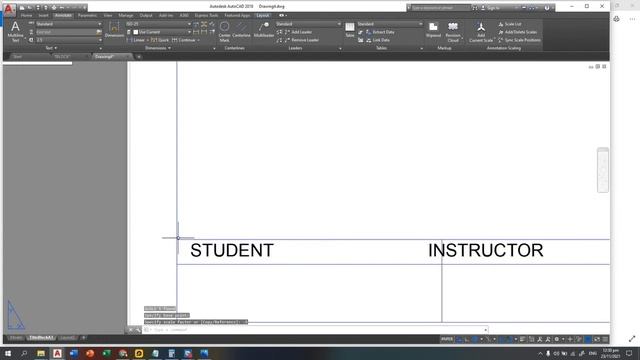This screenshot has width=640, height=360.
Task: Open workspace switching gear icon
Action: (556, 339)
